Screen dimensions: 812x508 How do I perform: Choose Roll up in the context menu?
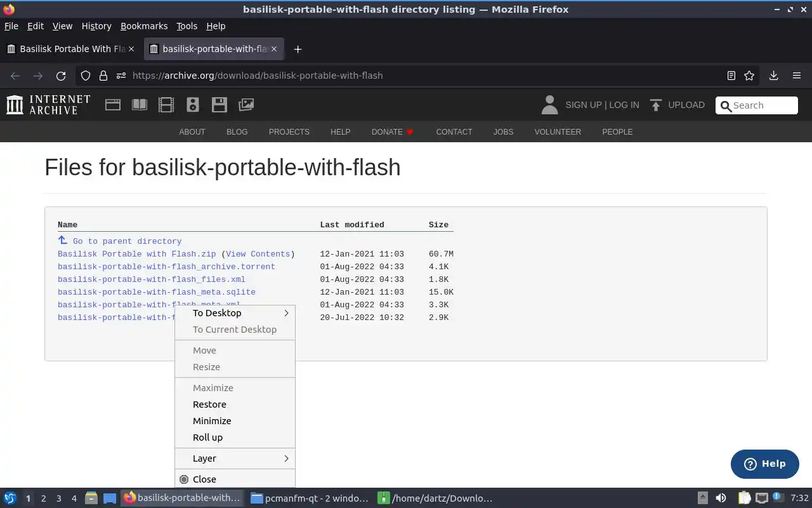(x=235, y=438)
